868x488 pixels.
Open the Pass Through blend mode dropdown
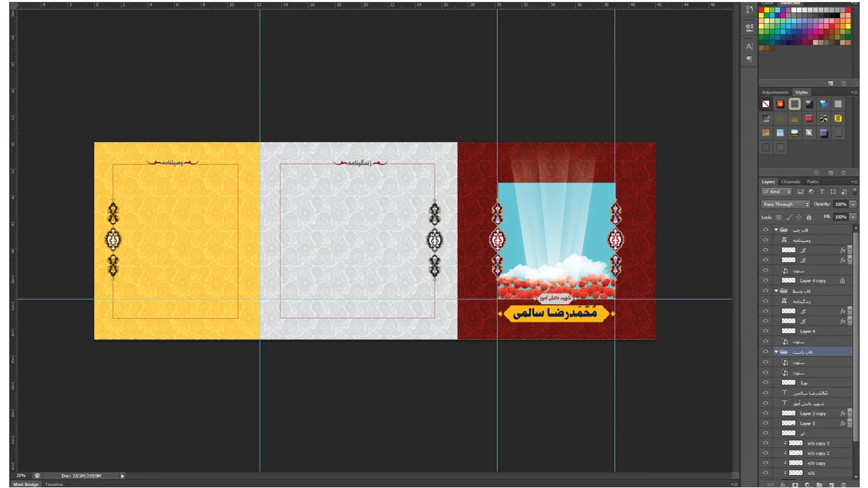[x=785, y=204]
